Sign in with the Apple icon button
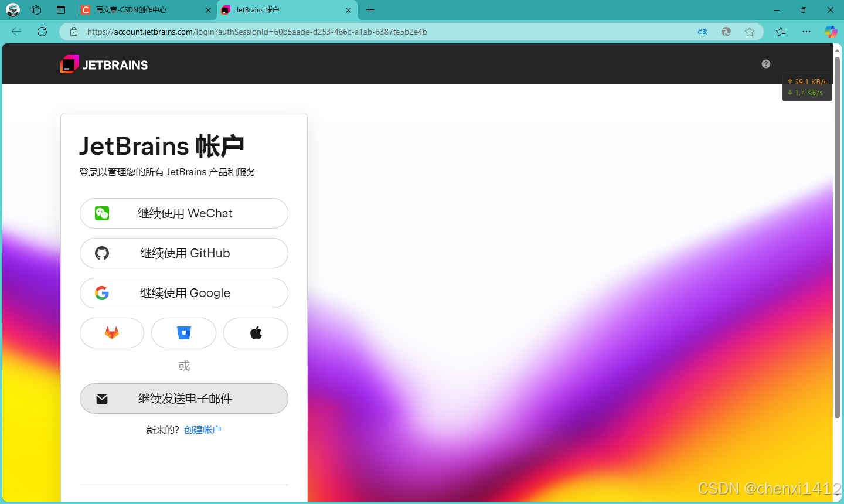844x504 pixels. (x=256, y=333)
